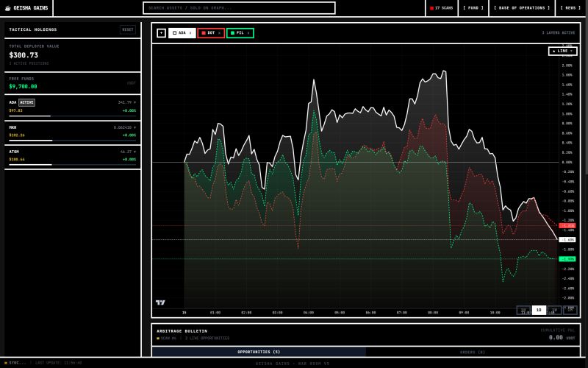
Task: Click the ARBITRAGE BULLETIN heading
Action: coord(182,331)
